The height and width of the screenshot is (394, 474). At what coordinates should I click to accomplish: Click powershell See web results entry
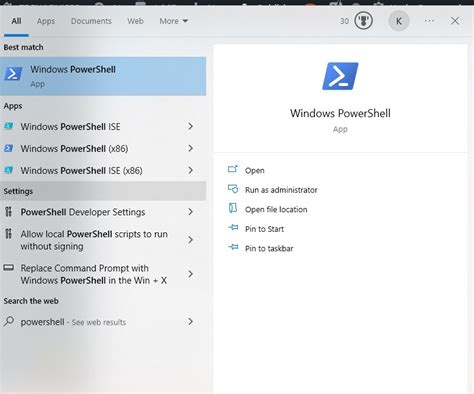point(103,322)
